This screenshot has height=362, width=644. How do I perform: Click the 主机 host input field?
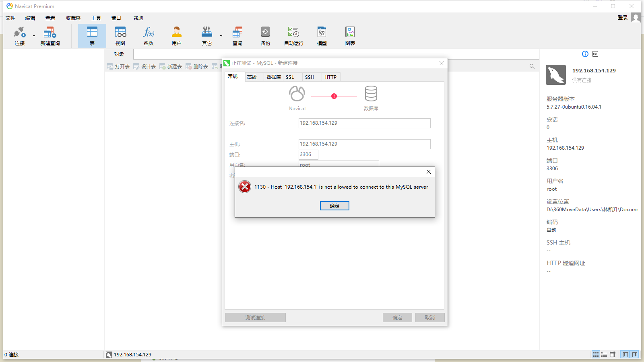click(365, 144)
